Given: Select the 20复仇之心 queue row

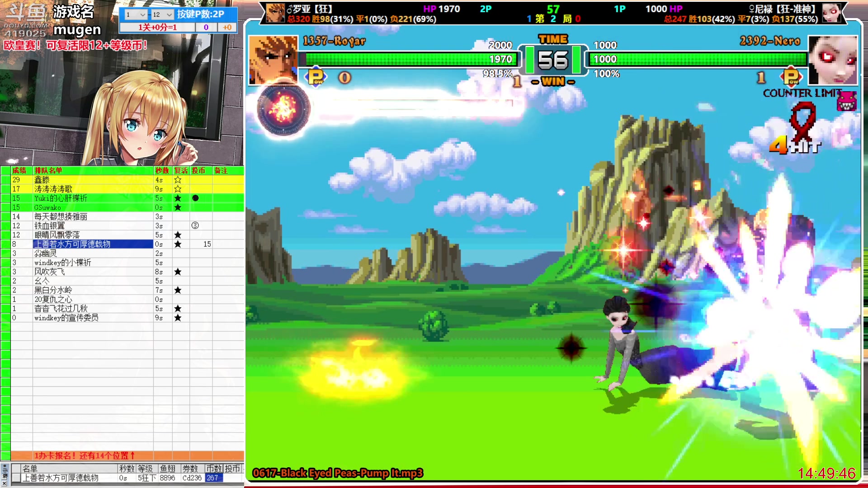Looking at the screenshot, I should pos(127,299).
